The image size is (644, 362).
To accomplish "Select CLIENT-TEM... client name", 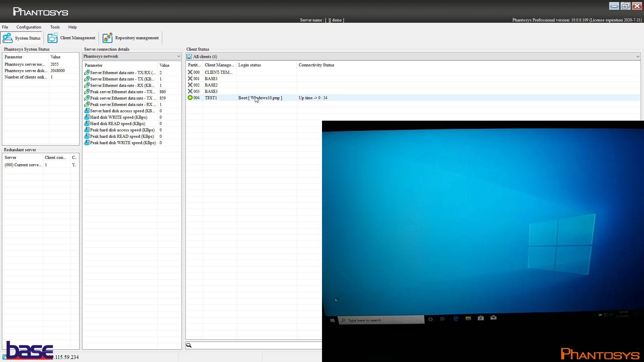I will [219, 72].
